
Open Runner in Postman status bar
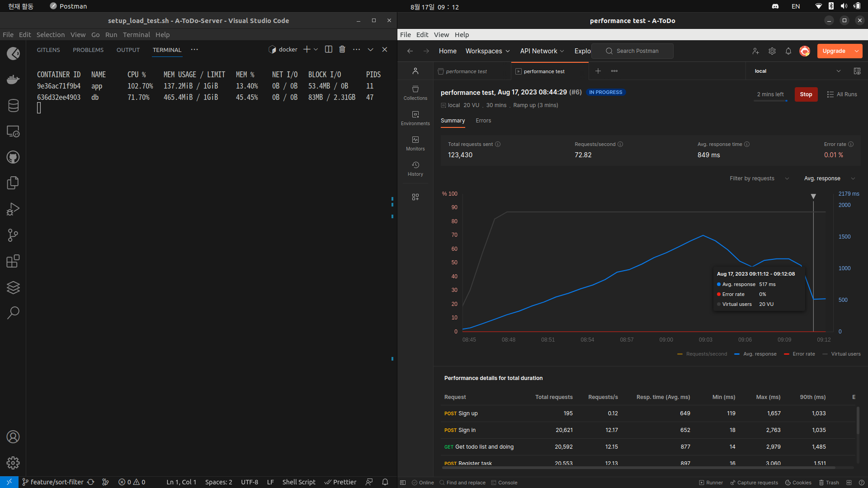[x=711, y=483]
